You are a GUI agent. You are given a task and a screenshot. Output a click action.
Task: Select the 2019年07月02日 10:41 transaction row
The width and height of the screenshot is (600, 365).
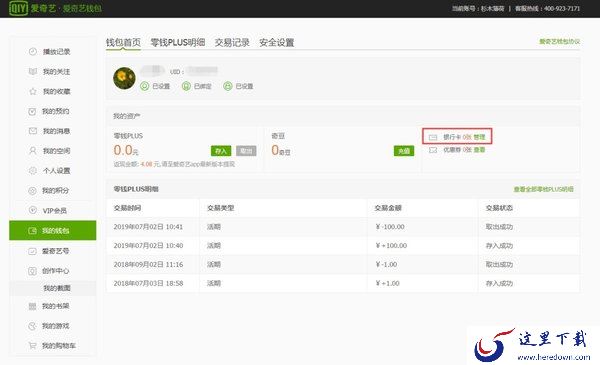pyautogui.click(x=343, y=227)
